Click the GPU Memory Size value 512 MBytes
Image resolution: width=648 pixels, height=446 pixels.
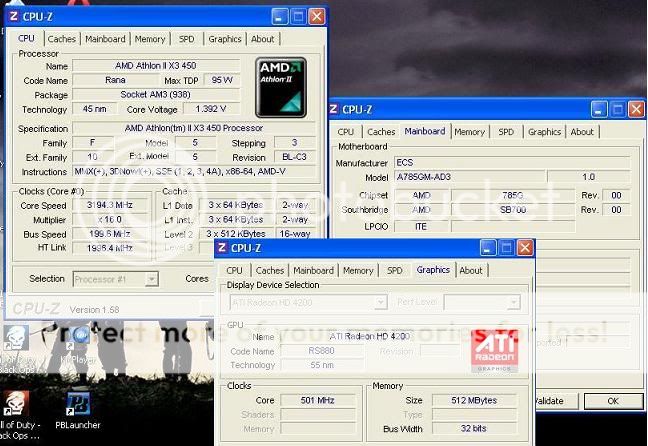474,400
